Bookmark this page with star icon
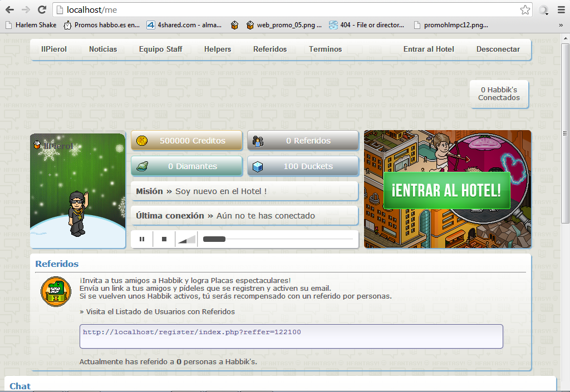Image resolution: width=570 pixels, height=392 pixels. coord(525,10)
